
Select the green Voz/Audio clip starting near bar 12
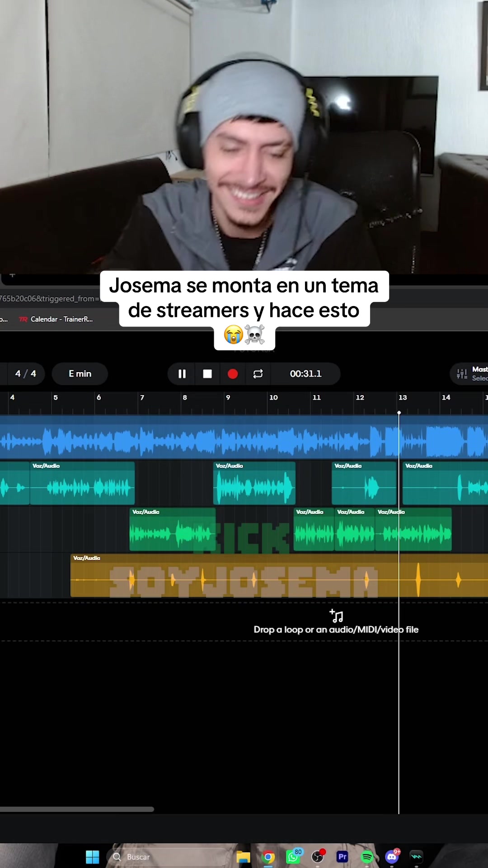pyautogui.click(x=355, y=529)
